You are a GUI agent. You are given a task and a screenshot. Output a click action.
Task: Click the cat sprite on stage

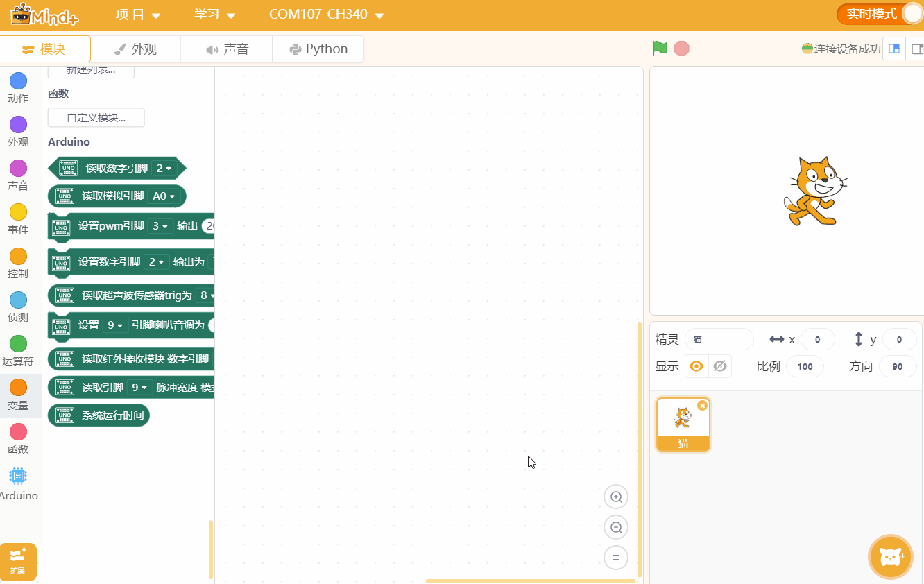click(815, 191)
